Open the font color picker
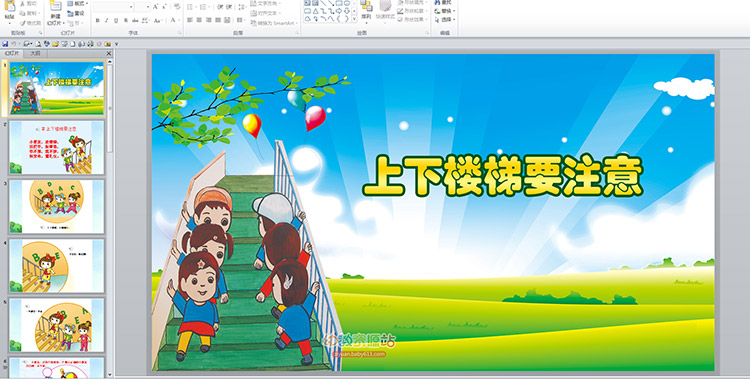The width and height of the screenshot is (750, 379). (175, 20)
